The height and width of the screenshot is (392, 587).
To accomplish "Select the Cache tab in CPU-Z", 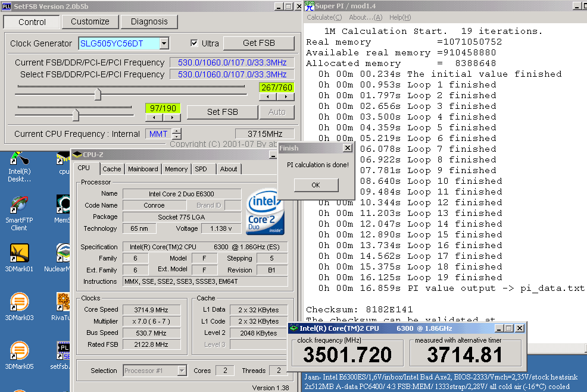I will click(112, 169).
